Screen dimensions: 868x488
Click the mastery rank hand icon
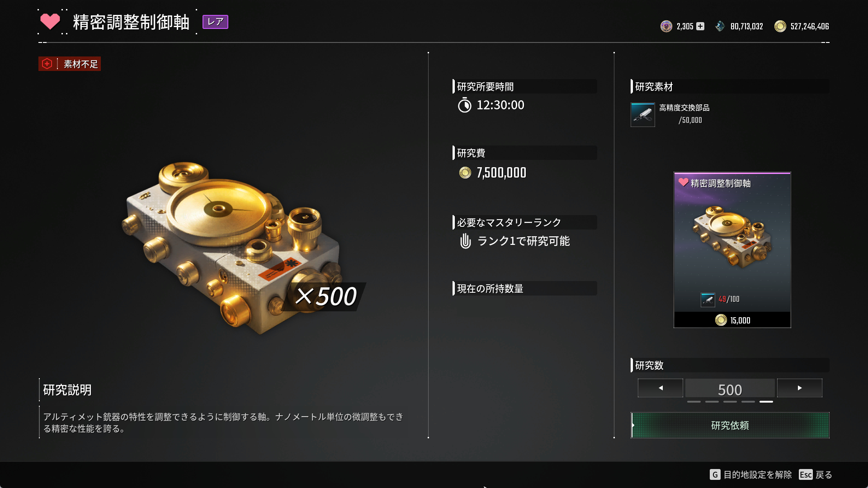(465, 241)
